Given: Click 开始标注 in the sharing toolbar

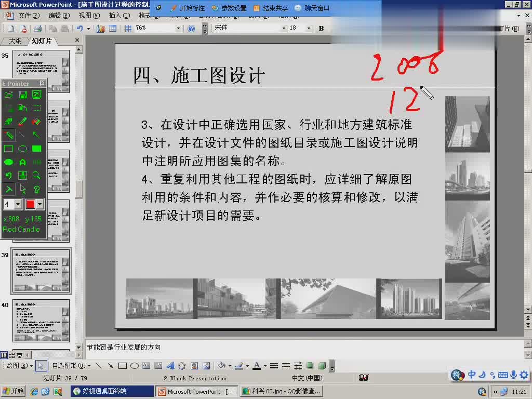Looking at the screenshot, I should coord(188,8).
